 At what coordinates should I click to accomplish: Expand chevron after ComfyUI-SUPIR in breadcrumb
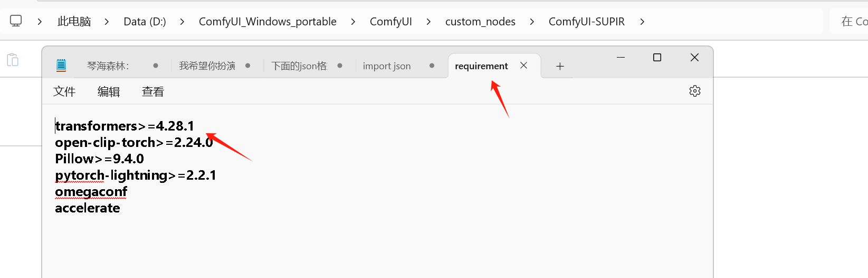click(642, 22)
